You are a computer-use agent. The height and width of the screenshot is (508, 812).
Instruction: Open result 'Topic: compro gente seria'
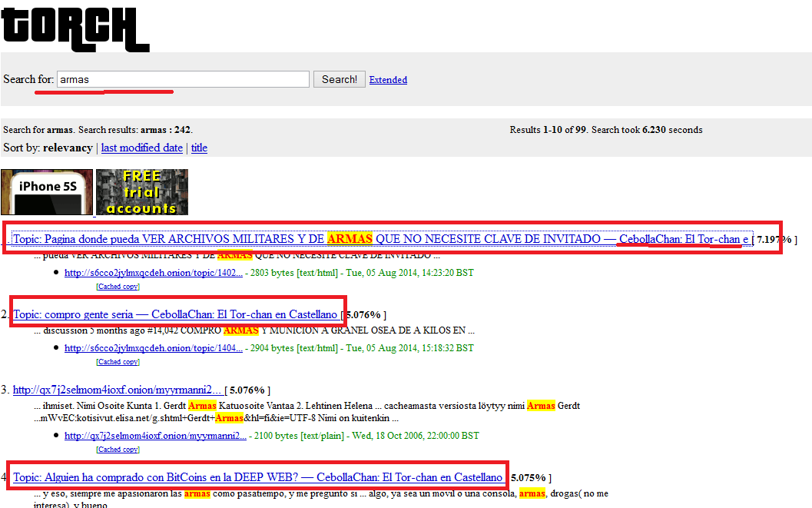pyautogui.click(x=175, y=314)
